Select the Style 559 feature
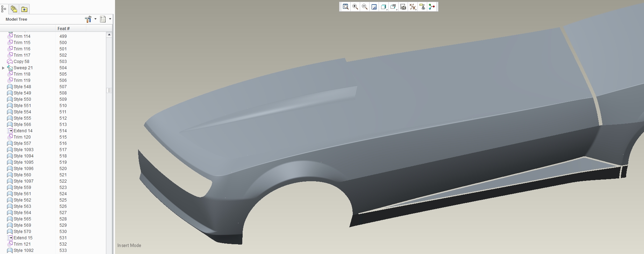644x254 pixels. (x=19, y=188)
